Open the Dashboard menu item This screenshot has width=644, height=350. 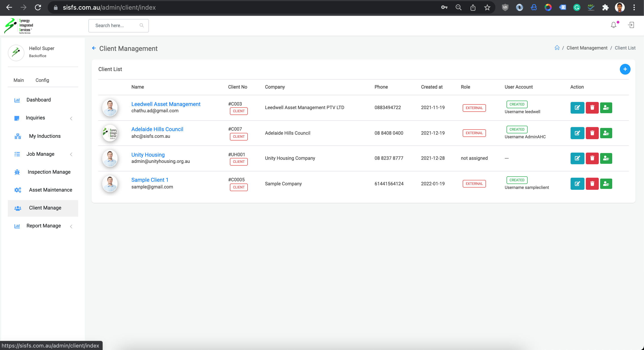39,100
